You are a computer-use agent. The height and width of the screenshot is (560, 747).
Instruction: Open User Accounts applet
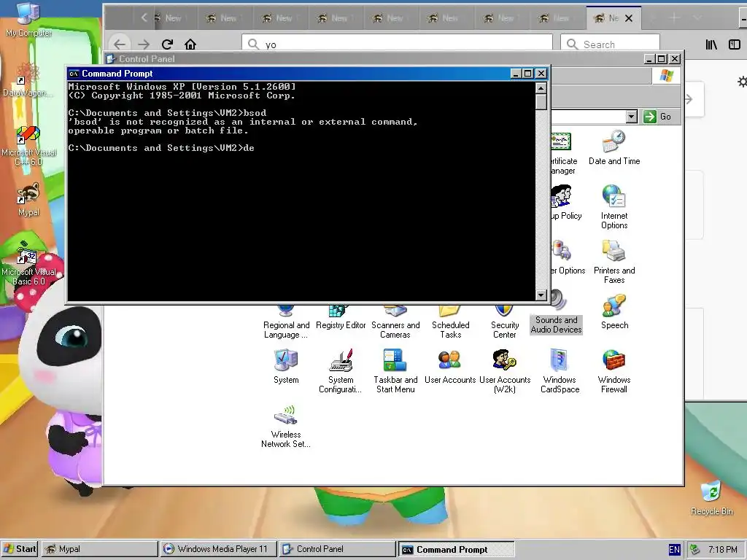450,367
